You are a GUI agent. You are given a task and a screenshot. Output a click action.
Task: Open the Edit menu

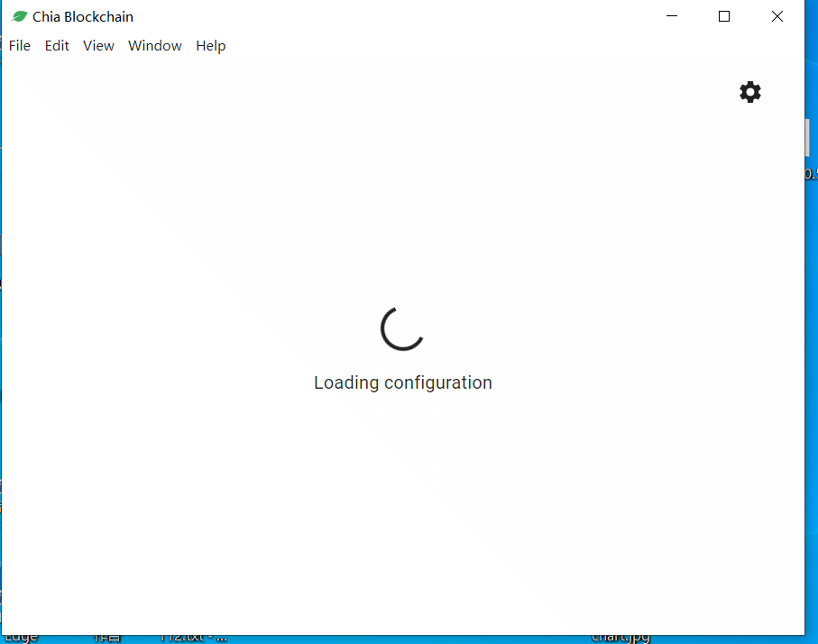[x=57, y=45]
